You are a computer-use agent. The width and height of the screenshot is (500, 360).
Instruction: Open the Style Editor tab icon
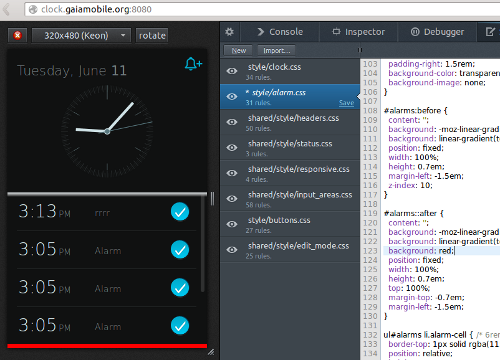(490, 32)
